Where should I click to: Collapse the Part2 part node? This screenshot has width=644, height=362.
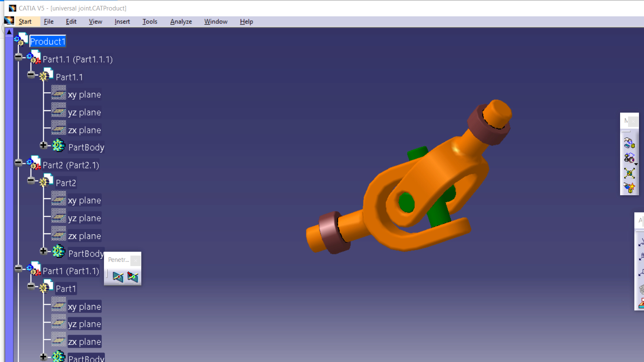click(31, 181)
